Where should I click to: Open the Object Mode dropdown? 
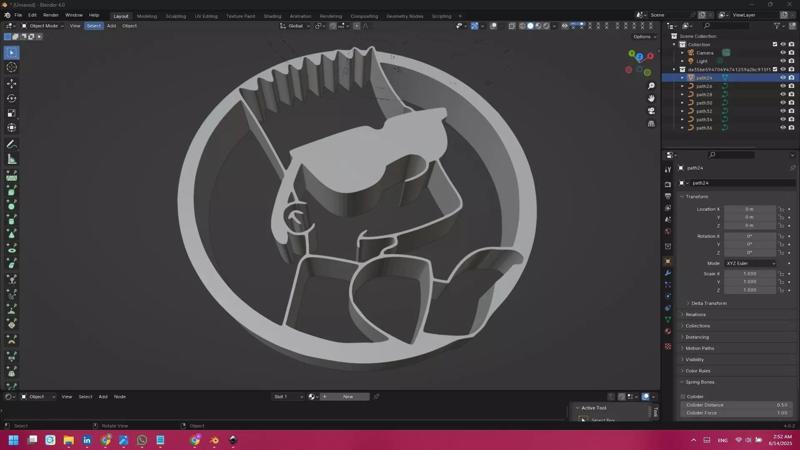coord(43,26)
